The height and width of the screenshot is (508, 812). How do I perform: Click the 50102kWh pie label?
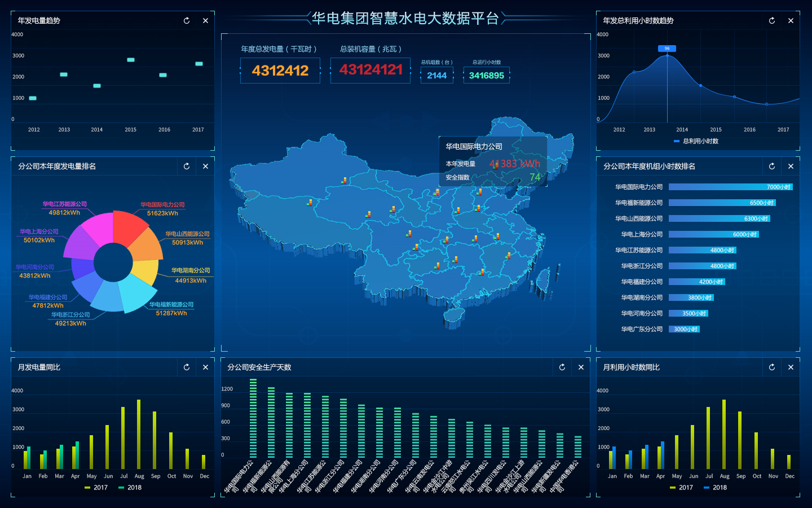coord(39,240)
